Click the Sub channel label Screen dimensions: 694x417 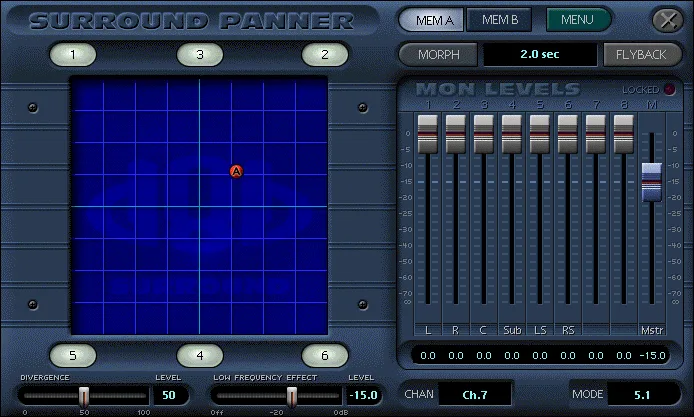512,330
